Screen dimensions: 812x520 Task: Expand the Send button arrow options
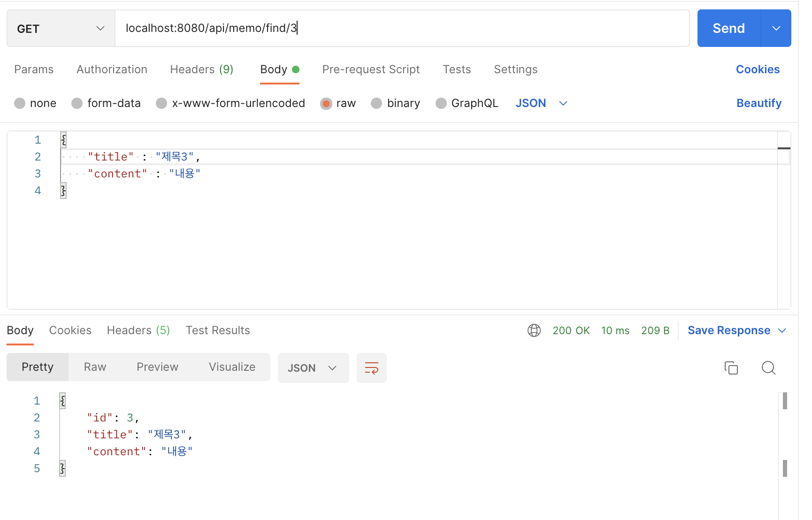pyautogui.click(x=776, y=29)
